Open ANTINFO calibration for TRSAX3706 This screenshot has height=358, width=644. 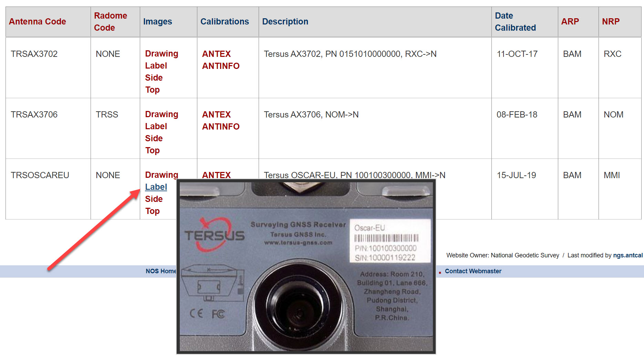click(220, 127)
